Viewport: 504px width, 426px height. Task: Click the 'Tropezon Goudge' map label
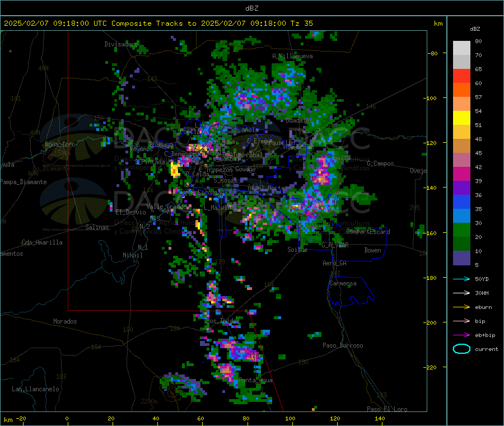pyautogui.click(x=231, y=169)
